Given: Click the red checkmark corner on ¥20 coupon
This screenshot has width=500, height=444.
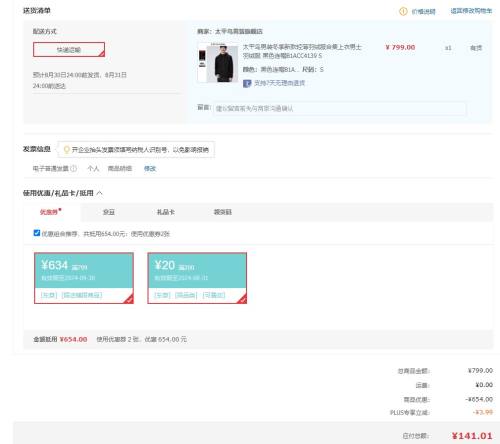Looking at the screenshot, I should (x=242, y=299).
